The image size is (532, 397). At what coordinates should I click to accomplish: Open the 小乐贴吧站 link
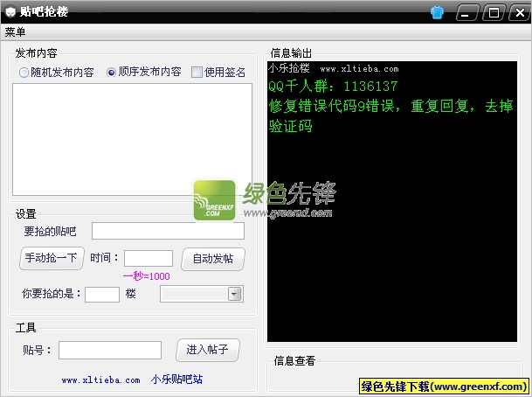[176, 380]
